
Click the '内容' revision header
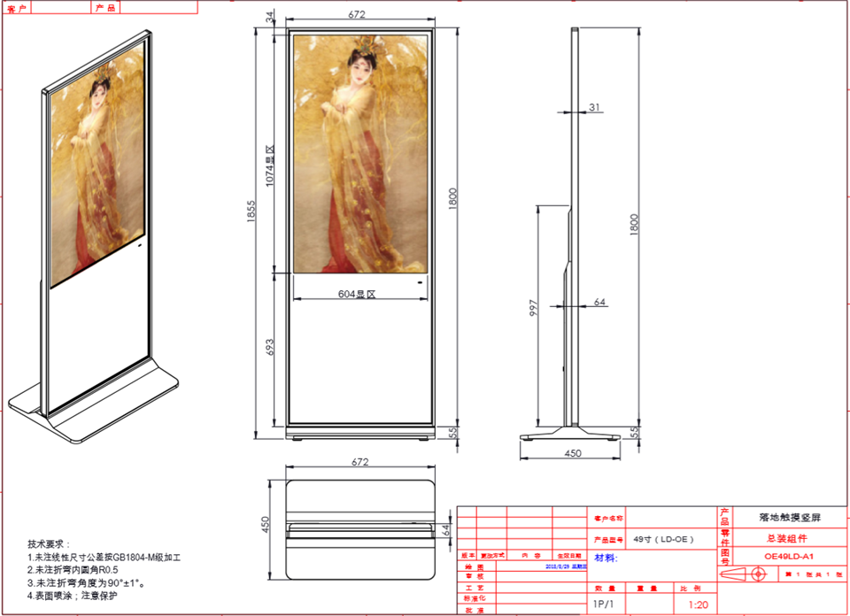pos(531,556)
